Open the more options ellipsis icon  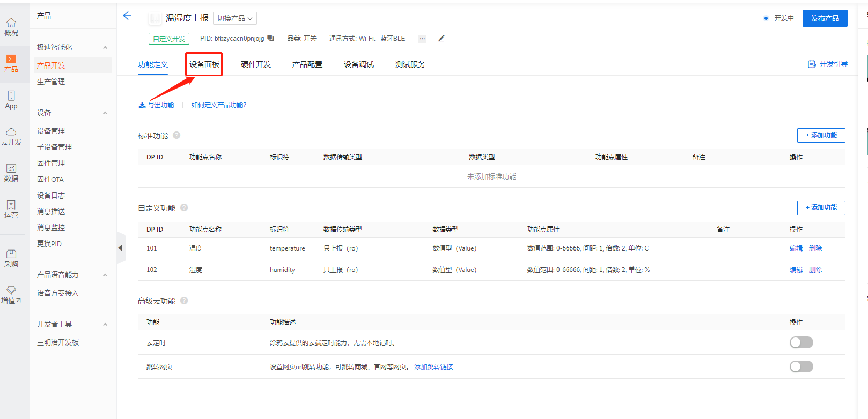click(x=422, y=39)
